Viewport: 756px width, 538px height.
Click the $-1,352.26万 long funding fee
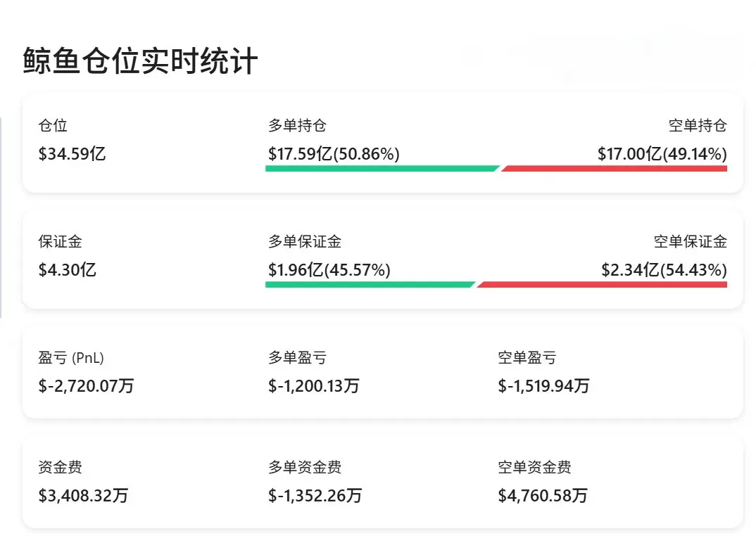(x=315, y=496)
